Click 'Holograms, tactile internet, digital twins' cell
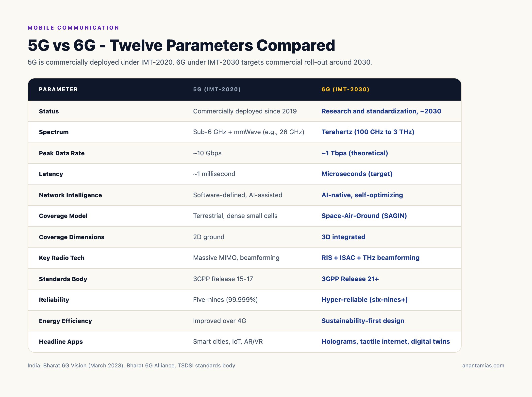This screenshot has height=397, width=532. pyautogui.click(x=386, y=342)
